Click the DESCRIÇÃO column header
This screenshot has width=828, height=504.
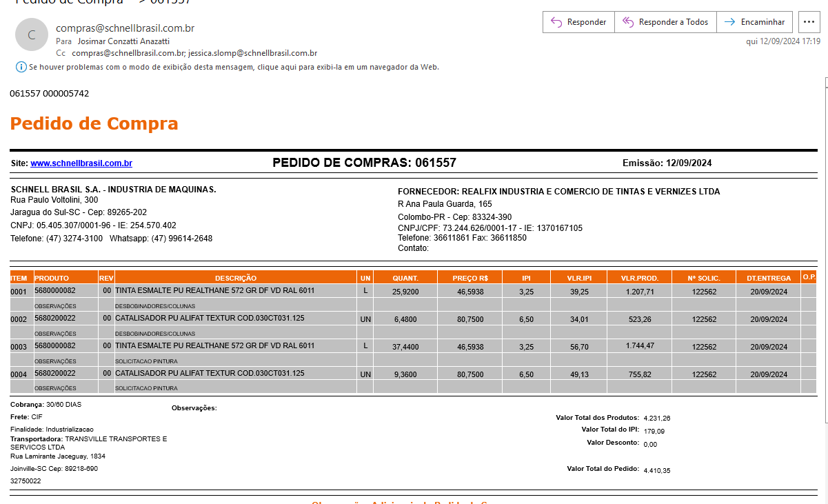236,278
